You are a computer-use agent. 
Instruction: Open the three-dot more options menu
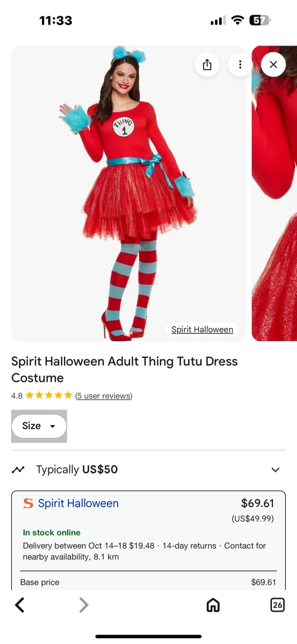click(x=240, y=65)
